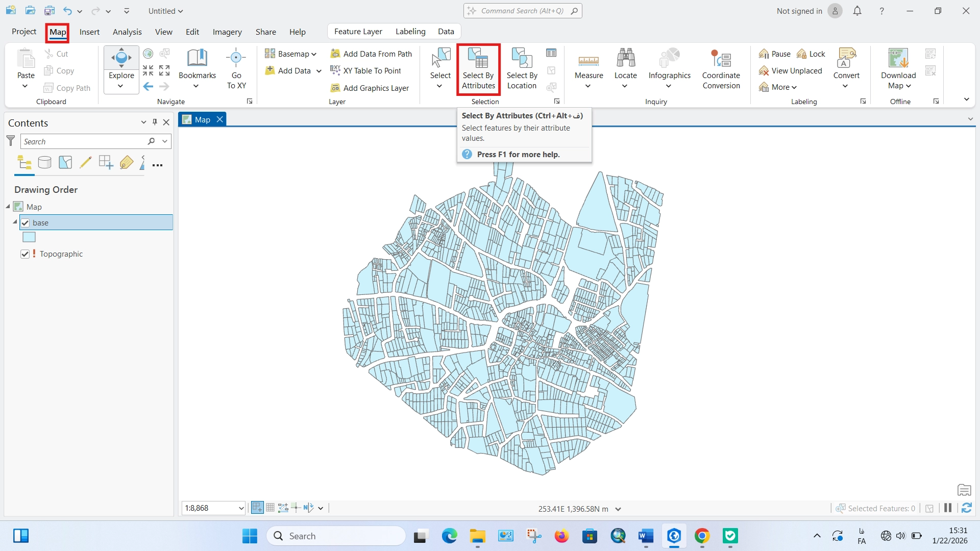Click Add Graphics Layer

[x=370, y=88]
